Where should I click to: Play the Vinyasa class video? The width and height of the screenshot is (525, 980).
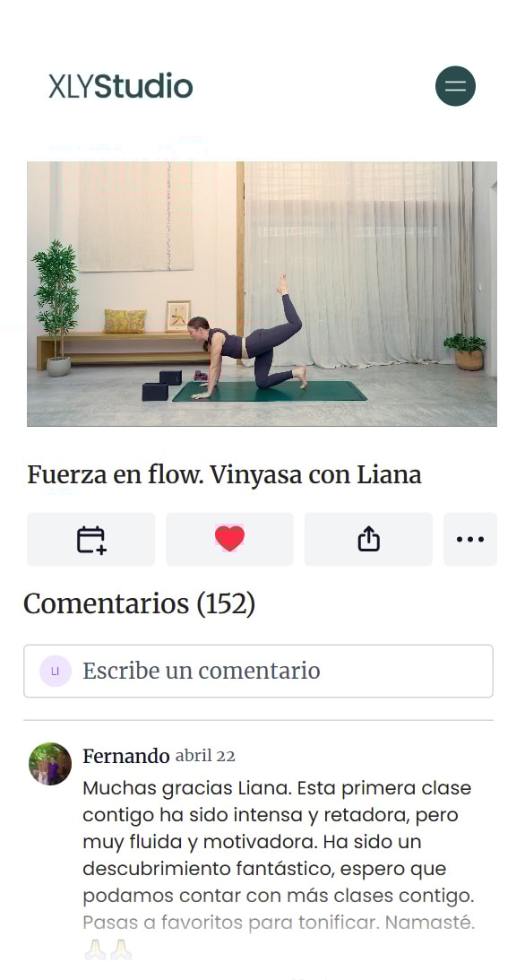[262, 294]
